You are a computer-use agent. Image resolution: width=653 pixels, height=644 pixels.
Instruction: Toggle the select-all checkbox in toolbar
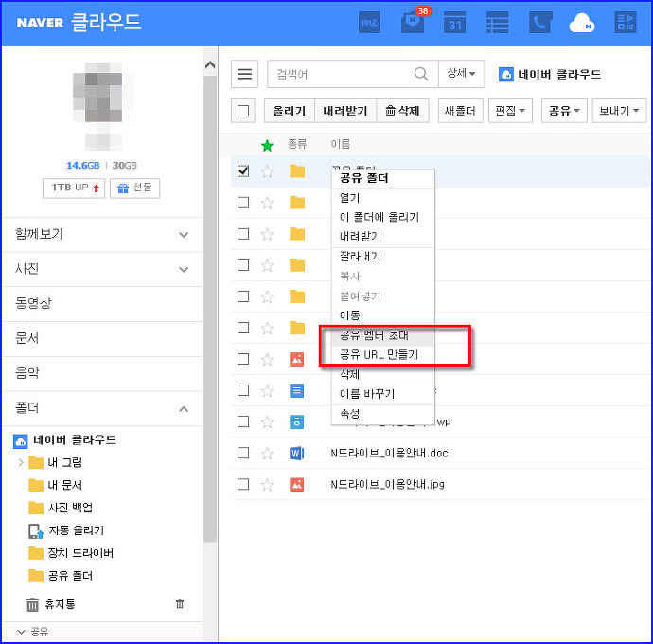pyautogui.click(x=243, y=111)
